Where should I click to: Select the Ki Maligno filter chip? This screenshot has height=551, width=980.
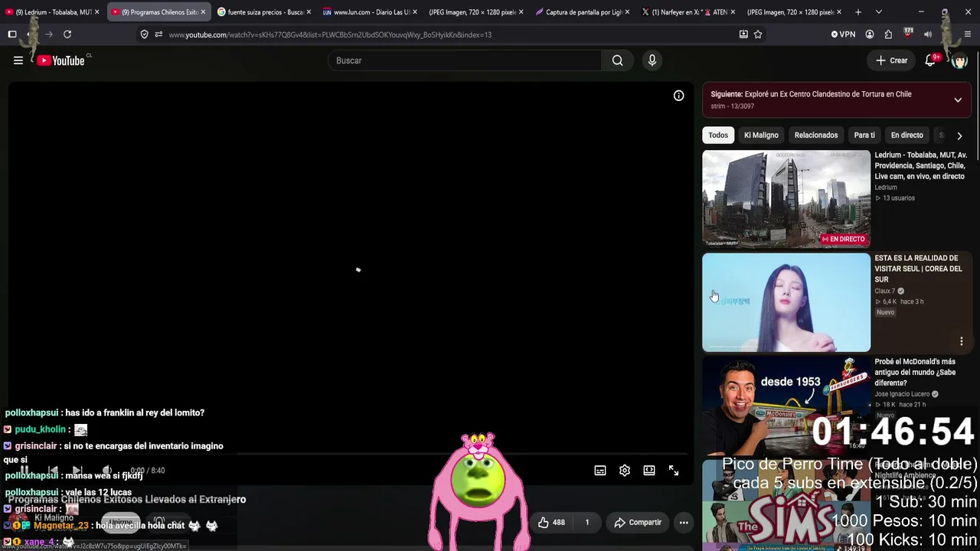click(x=761, y=135)
